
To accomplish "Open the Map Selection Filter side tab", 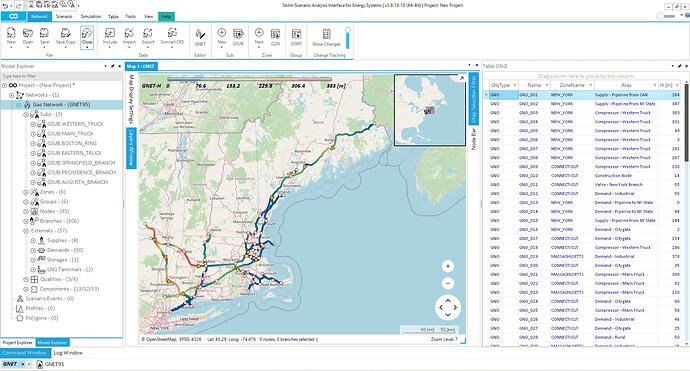I will click(x=473, y=99).
